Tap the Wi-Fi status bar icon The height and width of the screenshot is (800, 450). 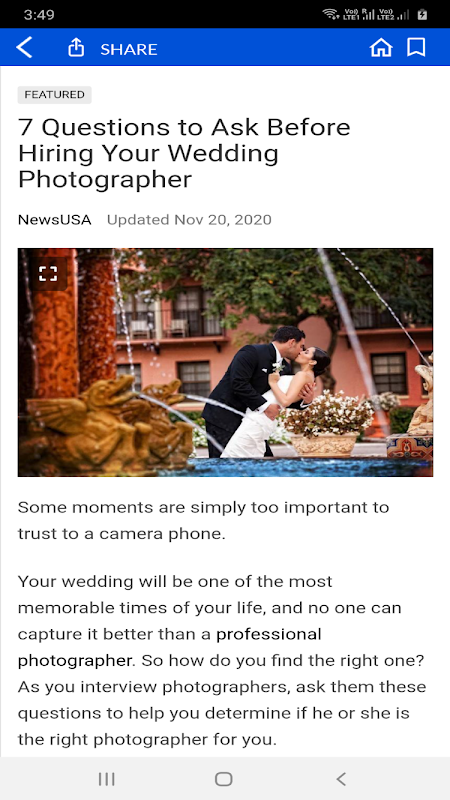(331, 14)
